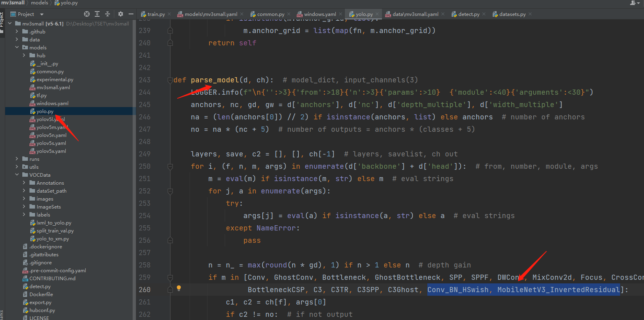Screen dimensions: 644x320
Task: Click the Select Opened File target icon
Action: (x=87, y=14)
